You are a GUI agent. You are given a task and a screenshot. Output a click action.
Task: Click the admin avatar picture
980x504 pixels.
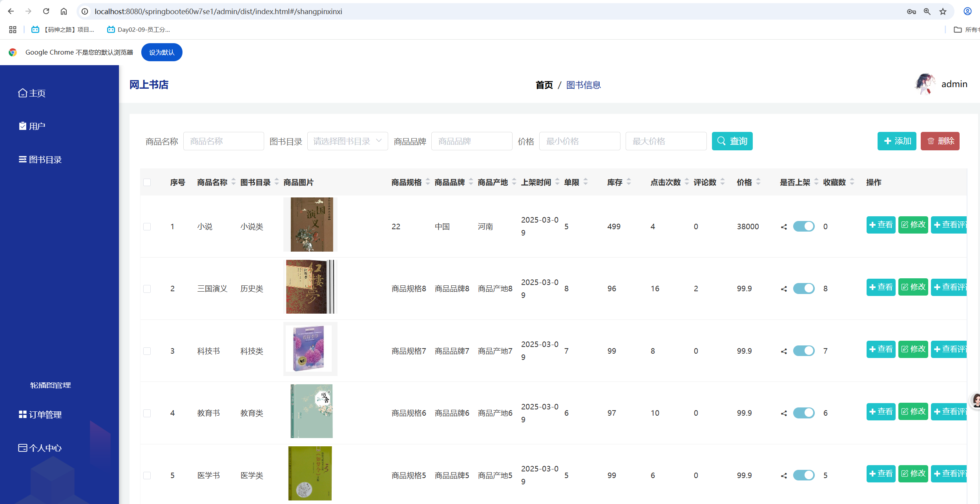click(925, 84)
